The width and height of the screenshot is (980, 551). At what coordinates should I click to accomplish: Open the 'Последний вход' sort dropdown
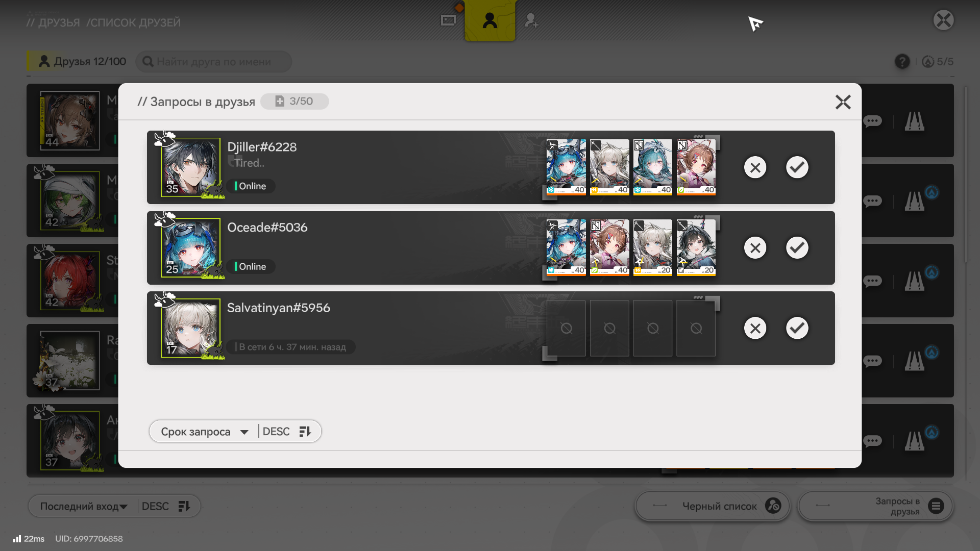(x=84, y=506)
